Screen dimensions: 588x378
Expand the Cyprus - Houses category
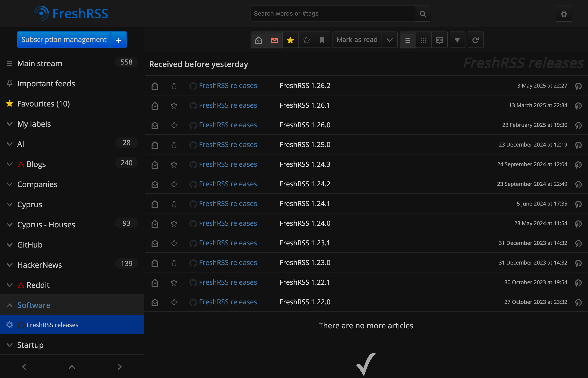click(x=10, y=224)
